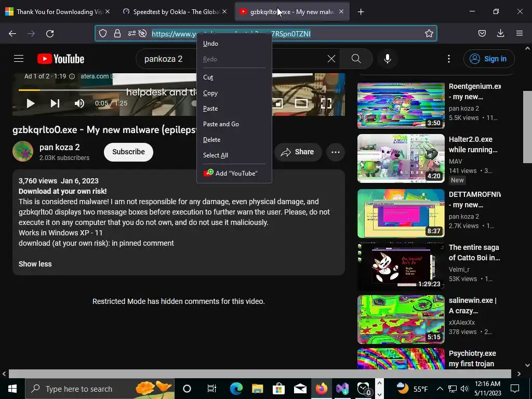Open the YouTube guide hamburger menu
Image resolution: width=532 pixels, height=399 pixels.
click(19, 59)
